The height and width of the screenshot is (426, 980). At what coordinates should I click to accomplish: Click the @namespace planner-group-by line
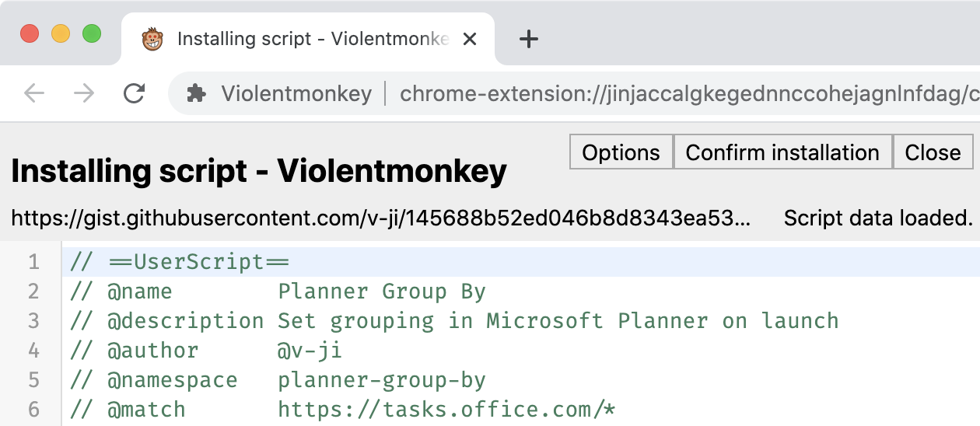(278, 380)
